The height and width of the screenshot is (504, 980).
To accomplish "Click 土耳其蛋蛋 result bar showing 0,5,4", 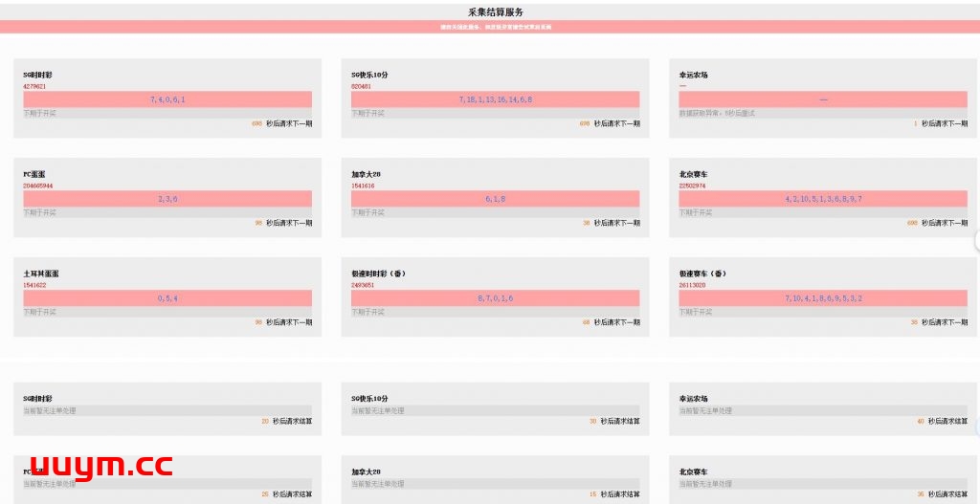I will (167, 298).
